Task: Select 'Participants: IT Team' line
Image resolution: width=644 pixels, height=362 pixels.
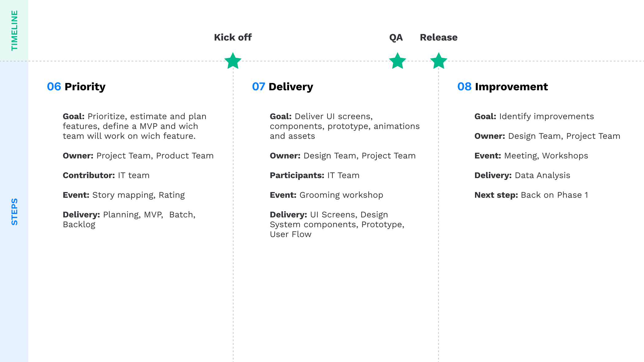Action: pos(314,175)
